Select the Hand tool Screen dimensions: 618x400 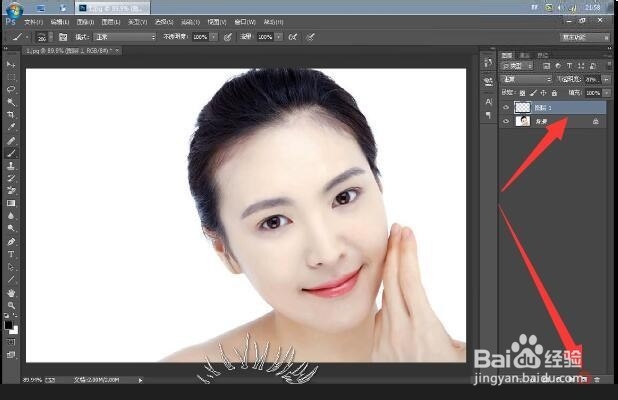11,293
